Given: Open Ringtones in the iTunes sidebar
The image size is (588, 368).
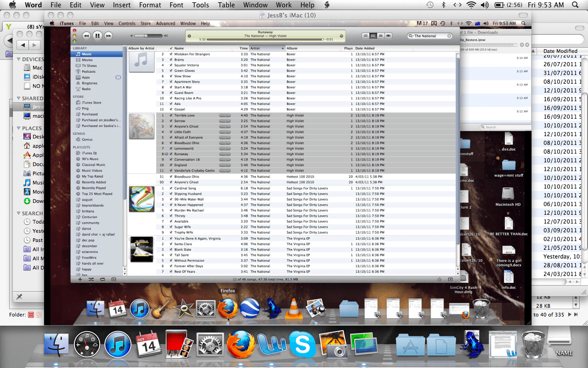Looking at the screenshot, I should click(96, 83).
